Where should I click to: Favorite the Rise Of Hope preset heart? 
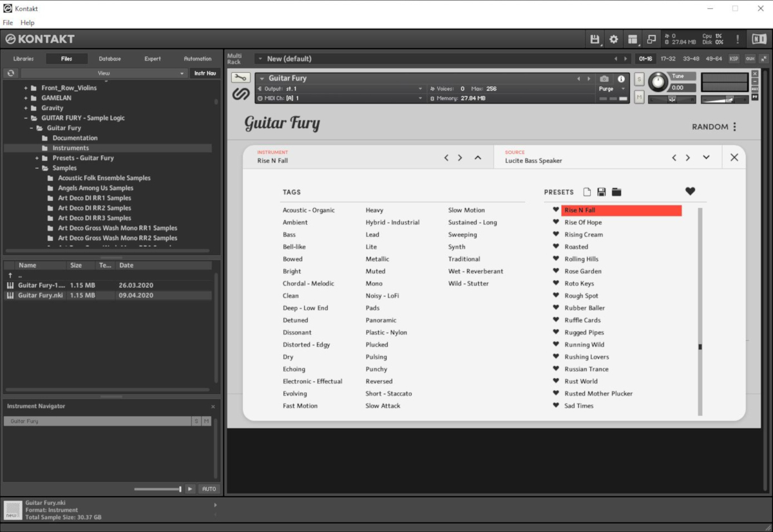pos(556,222)
